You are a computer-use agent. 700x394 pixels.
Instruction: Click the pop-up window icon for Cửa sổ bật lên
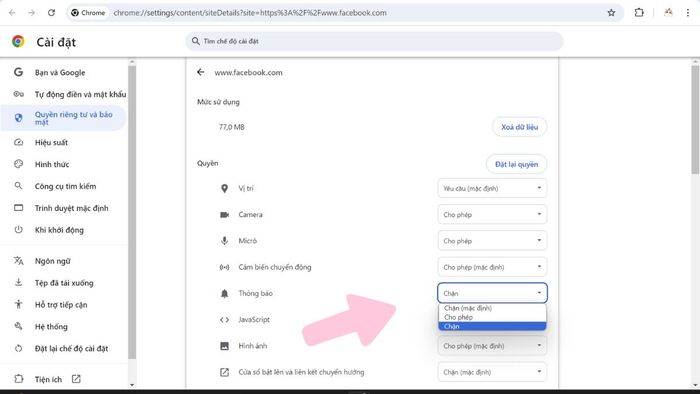click(225, 372)
